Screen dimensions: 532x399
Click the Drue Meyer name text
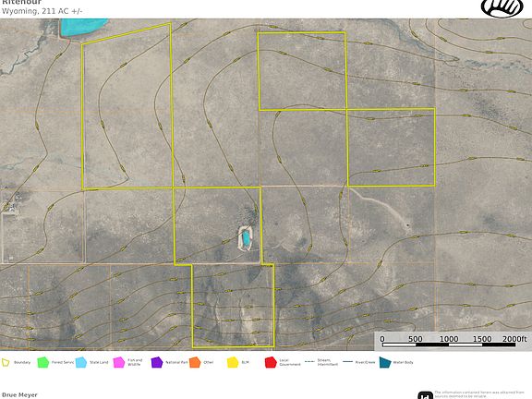click(x=19, y=395)
